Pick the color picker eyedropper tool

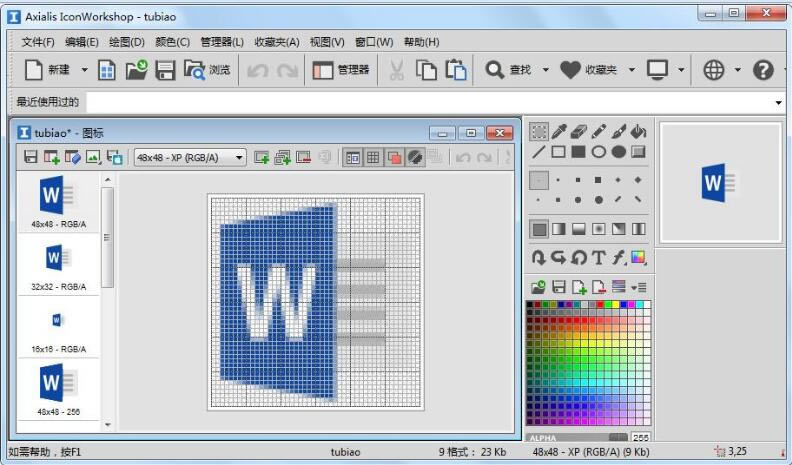559,132
